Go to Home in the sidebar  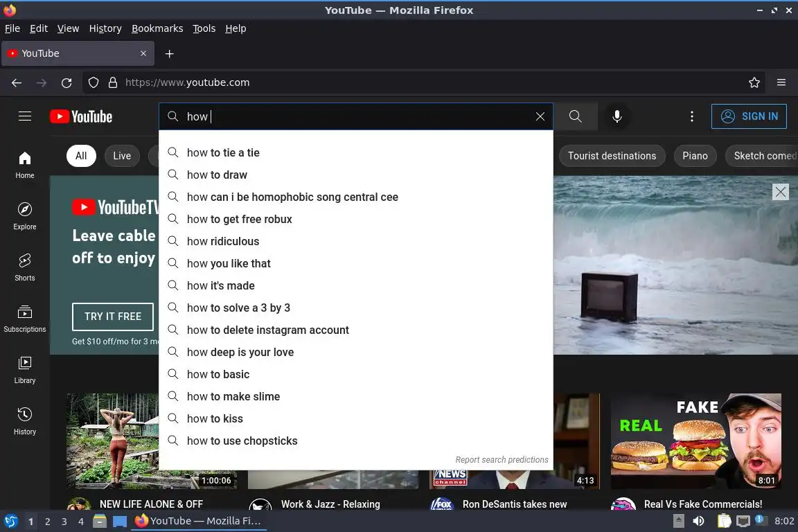[25, 165]
